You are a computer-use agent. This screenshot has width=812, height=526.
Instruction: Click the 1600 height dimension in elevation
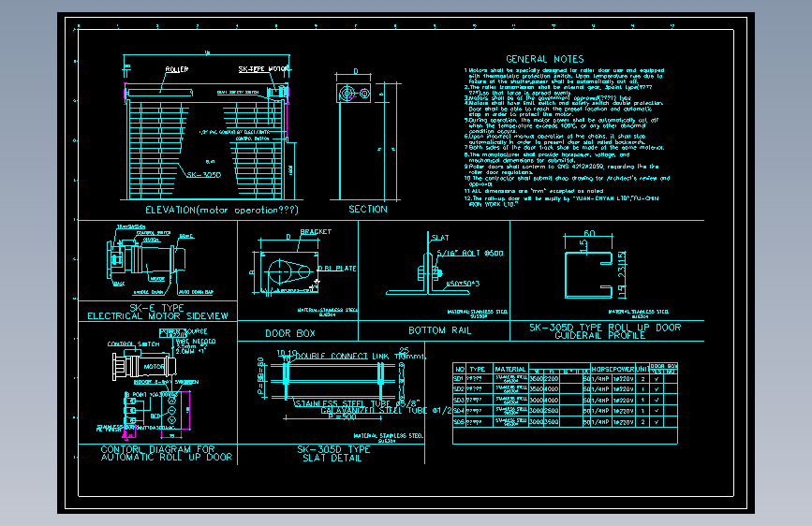pos(291,169)
